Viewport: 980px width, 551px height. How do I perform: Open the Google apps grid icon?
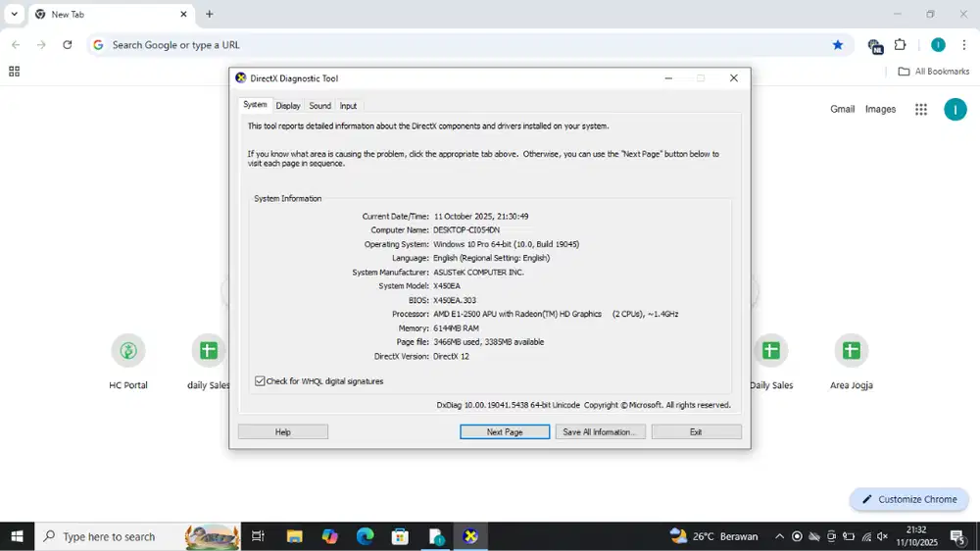tap(921, 110)
